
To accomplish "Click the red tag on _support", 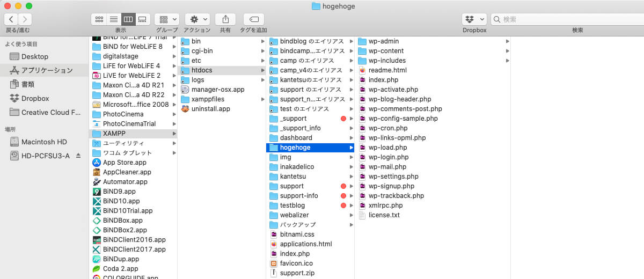I will point(343,119).
